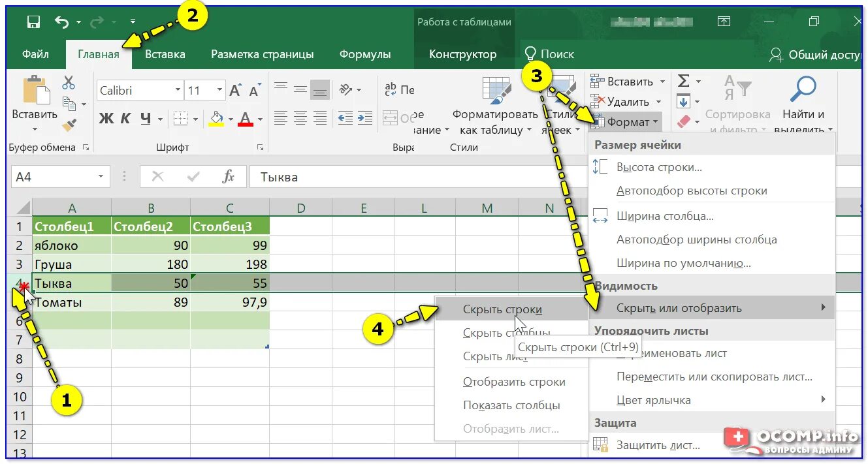Open the font color dropdown arrow

(x=260, y=119)
